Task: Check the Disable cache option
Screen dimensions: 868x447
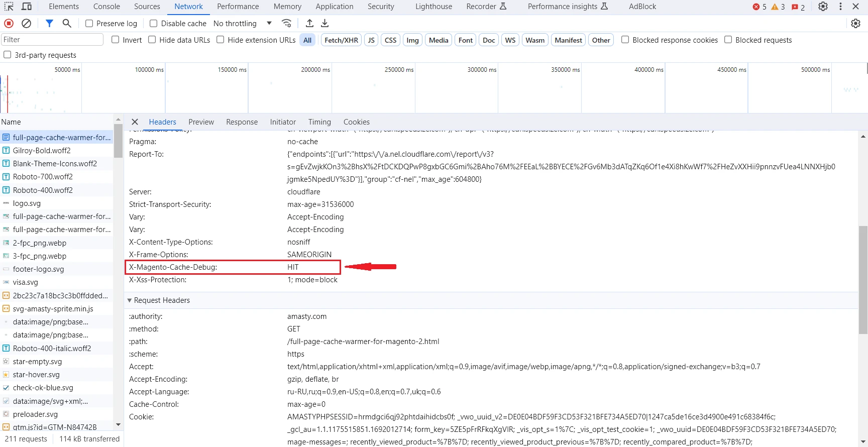Action: [x=154, y=24]
